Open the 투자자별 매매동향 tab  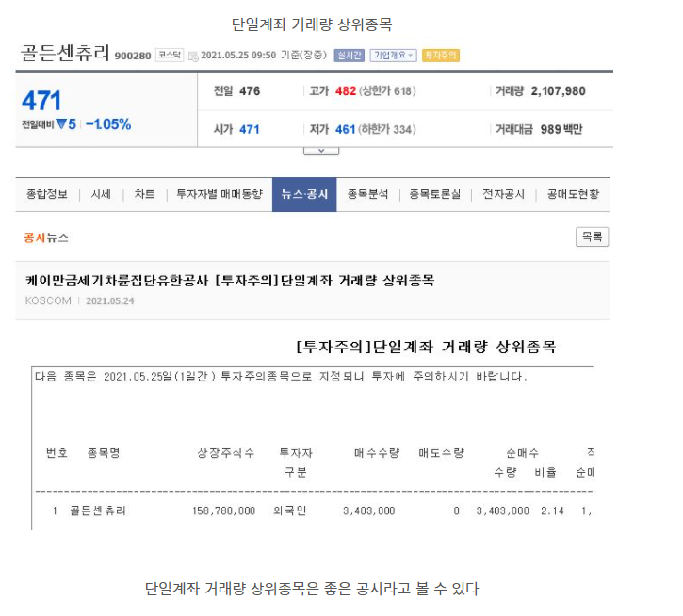click(220, 194)
